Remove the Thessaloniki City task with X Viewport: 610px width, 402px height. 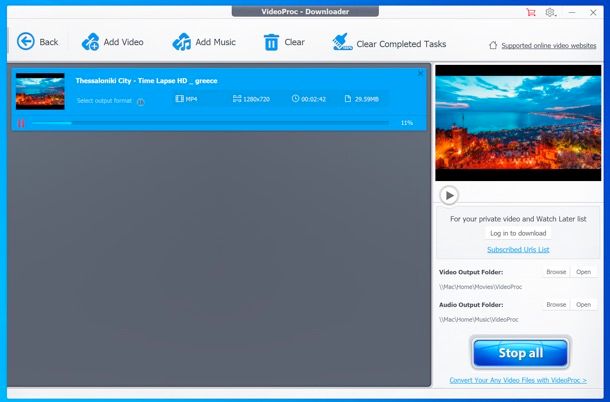[421, 73]
